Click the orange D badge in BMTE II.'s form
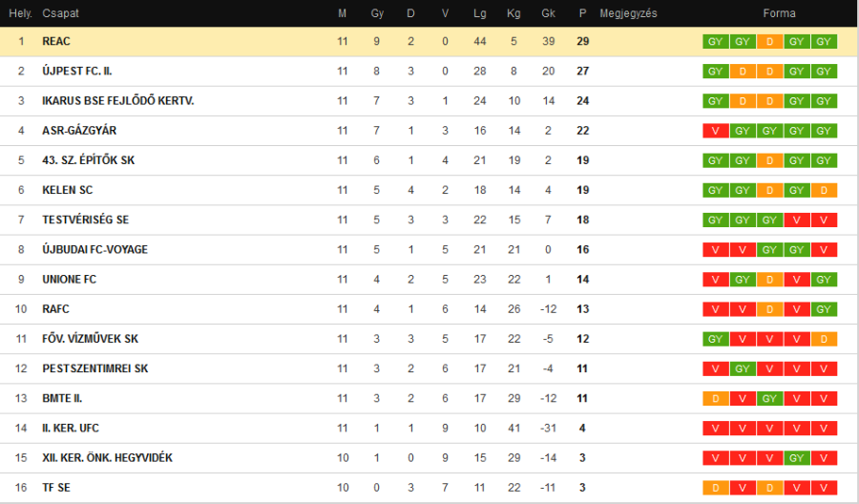859x504 pixels. (715, 398)
